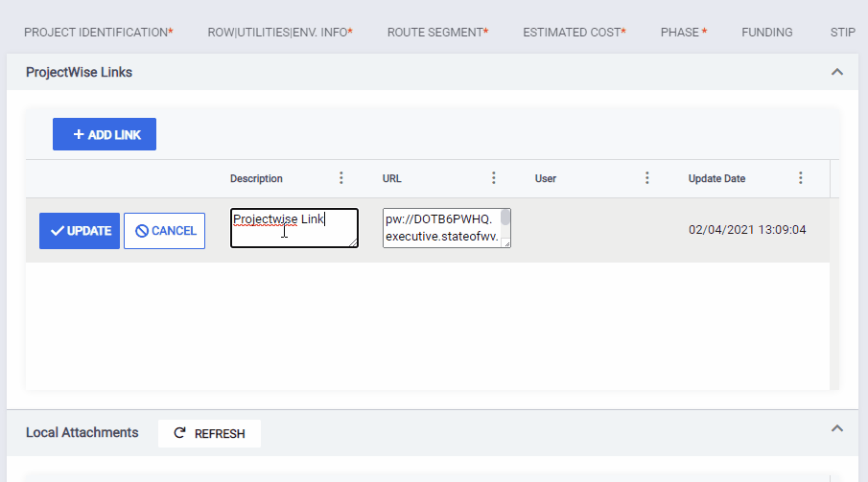
Task: Switch to the Project Identification tab
Action: coord(99,32)
